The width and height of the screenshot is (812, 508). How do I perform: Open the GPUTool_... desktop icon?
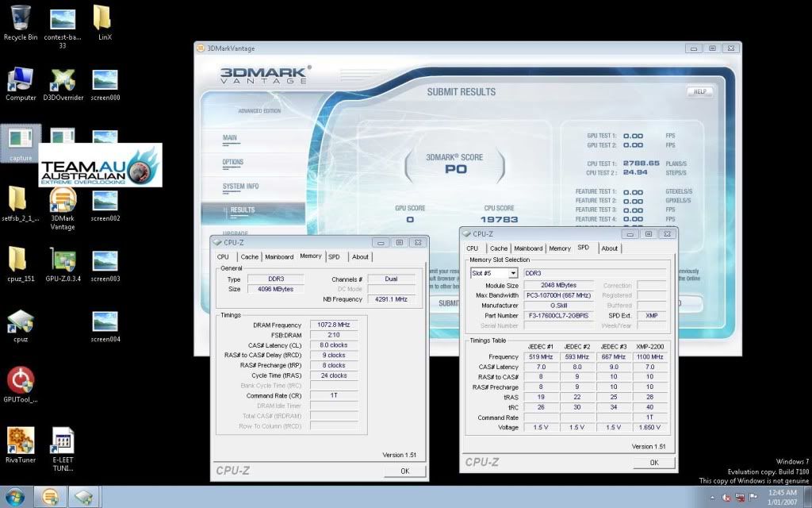21,385
